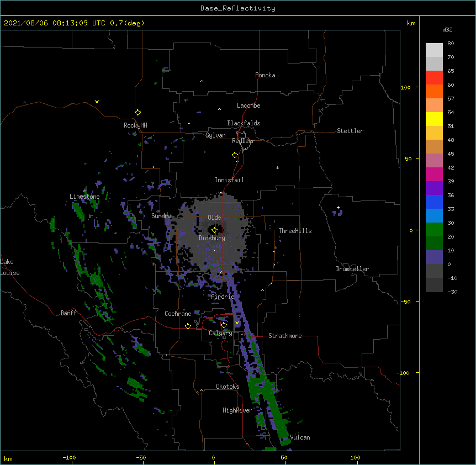Click the Strathmore town label
476x465 pixels.
tap(285, 336)
